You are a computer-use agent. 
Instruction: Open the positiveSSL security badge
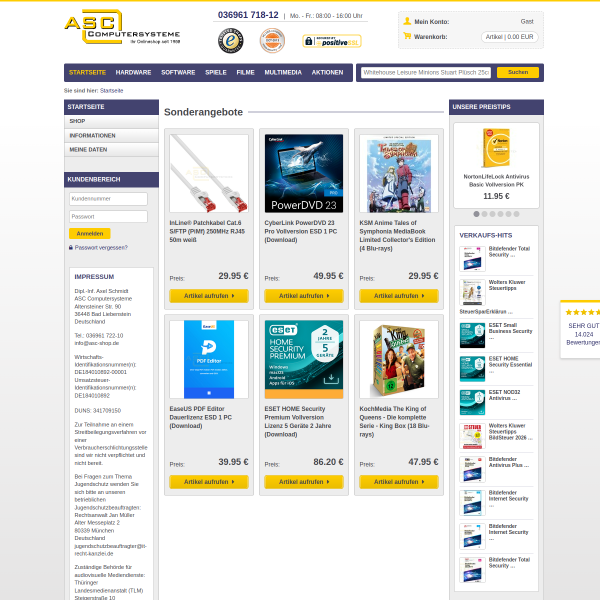click(332, 41)
